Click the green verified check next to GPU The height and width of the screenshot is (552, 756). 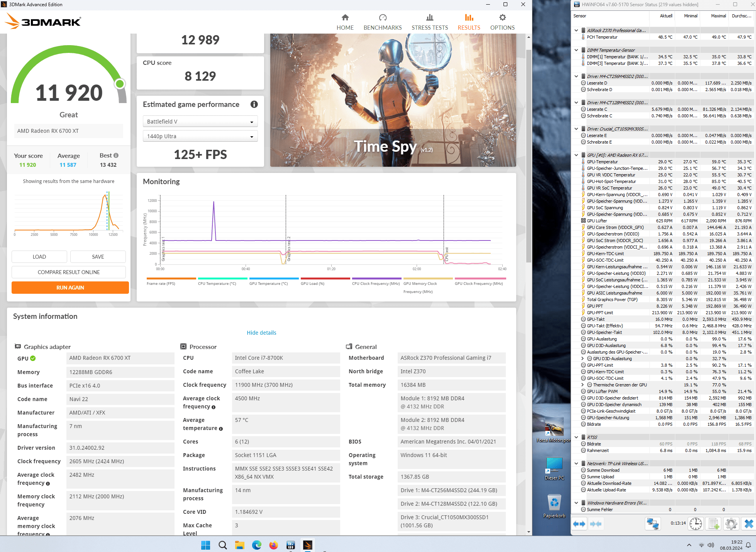pos(33,358)
